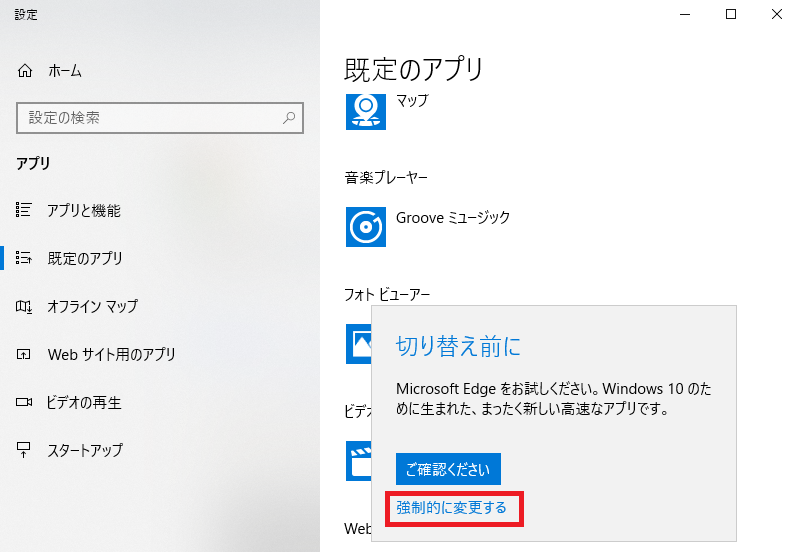Click the magnifier search icon
799x552 pixels.
tap(289, 118)
